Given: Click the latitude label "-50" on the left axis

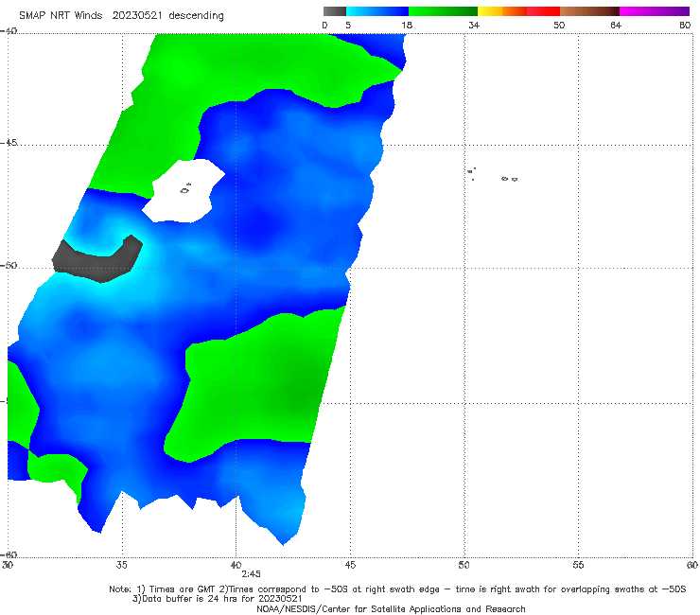Looking at the screenshot, I should click(9, 265).
